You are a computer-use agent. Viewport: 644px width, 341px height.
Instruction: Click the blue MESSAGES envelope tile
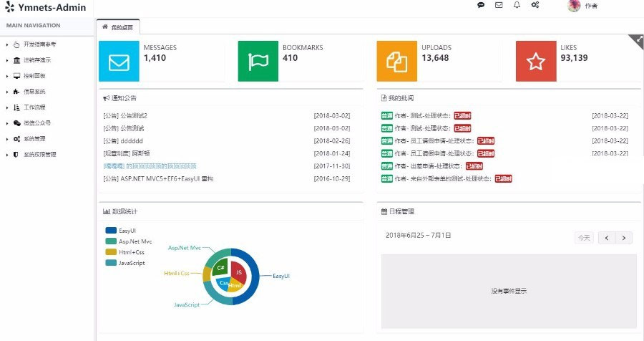click(x=119, y=62)
